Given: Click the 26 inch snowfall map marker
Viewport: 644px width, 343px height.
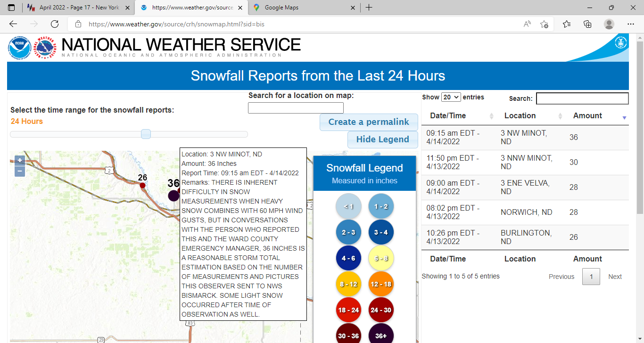Looking at the screenshot, I should 142,186.
